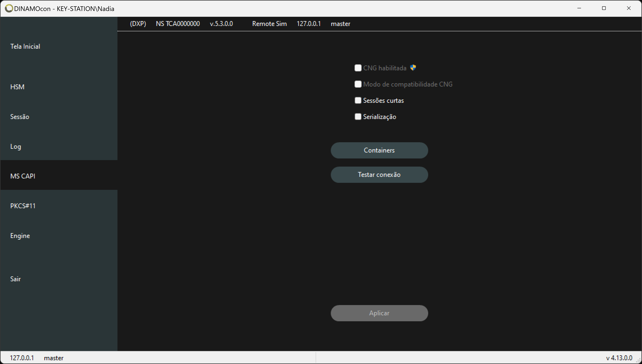The width and height of the screenshot is (642, 364).
Task: Enable the Serialização checkbox
Action: point(358,117)
